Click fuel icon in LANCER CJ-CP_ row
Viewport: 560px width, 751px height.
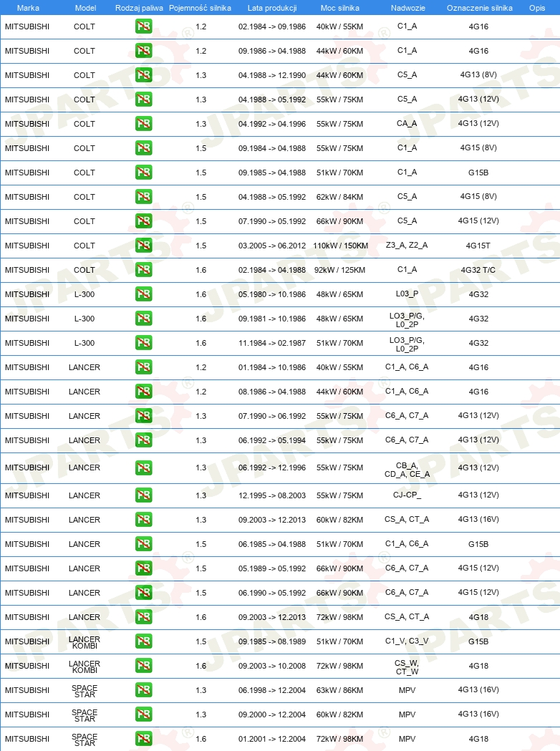click(x=144, y=495)
